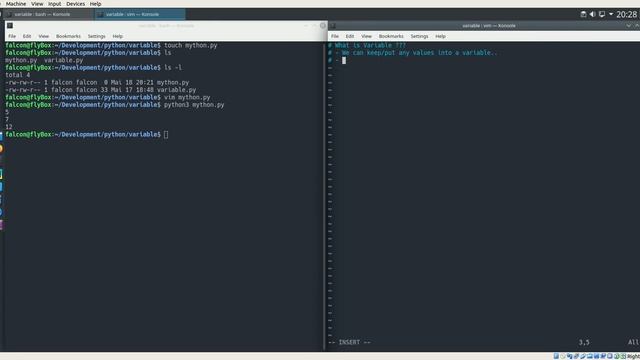
Task: Click '-- INSERT --' mode indicator in vim
Action: point(349,342)
